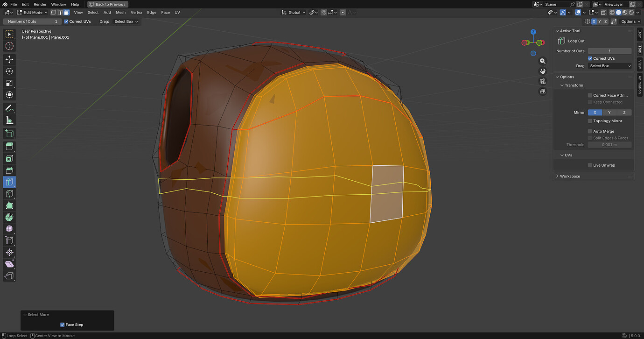The height and width of the screenshot is (339, 644).
Task: Switch to the Item sidebar tab
Action: pos(640,35)
